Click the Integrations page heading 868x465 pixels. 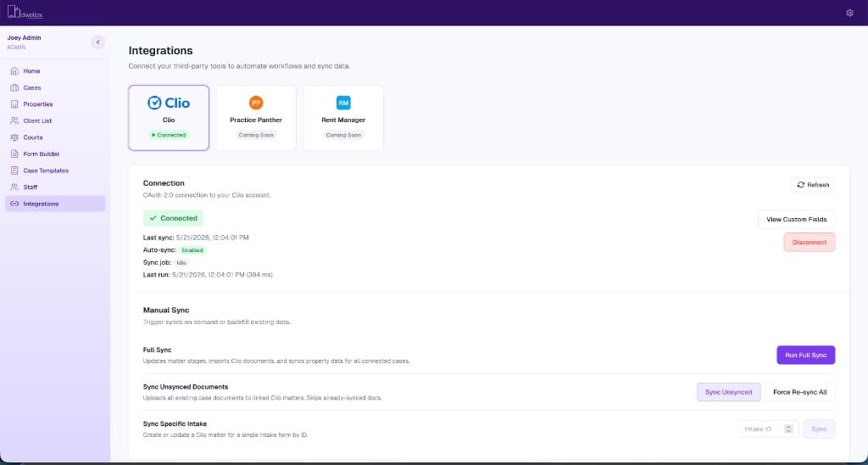click(160, 50)
